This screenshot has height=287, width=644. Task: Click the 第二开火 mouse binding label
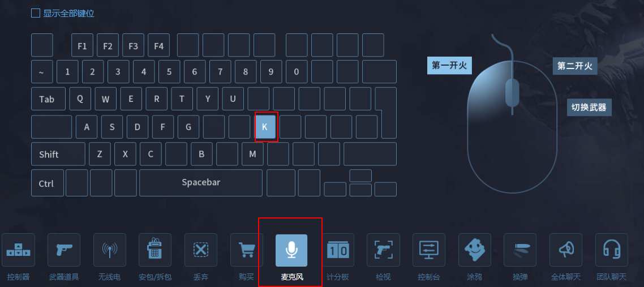pyautogui.click(x=574, y=66)
